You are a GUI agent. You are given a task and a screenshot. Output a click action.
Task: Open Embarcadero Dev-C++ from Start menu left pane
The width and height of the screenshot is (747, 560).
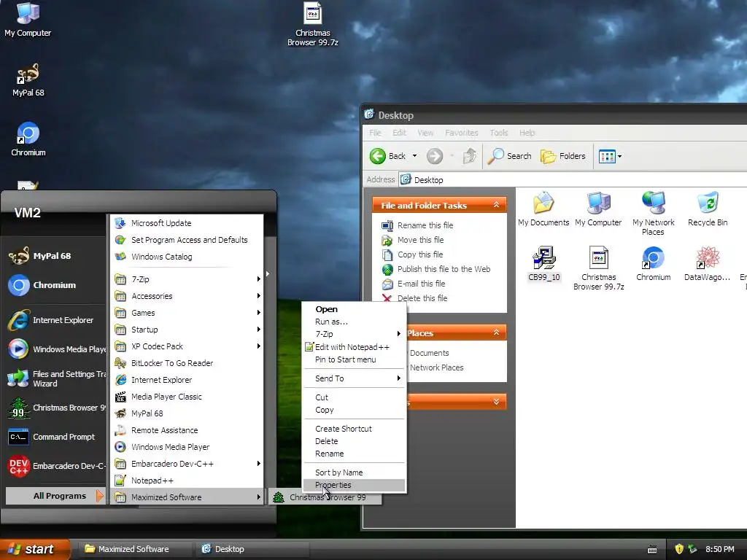pos(55,466)
